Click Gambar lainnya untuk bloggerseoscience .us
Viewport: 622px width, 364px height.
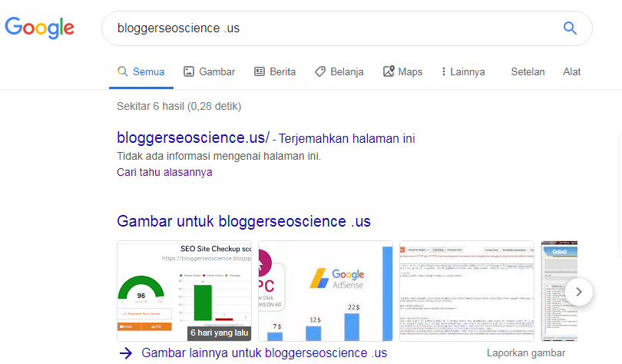point(264,353)
